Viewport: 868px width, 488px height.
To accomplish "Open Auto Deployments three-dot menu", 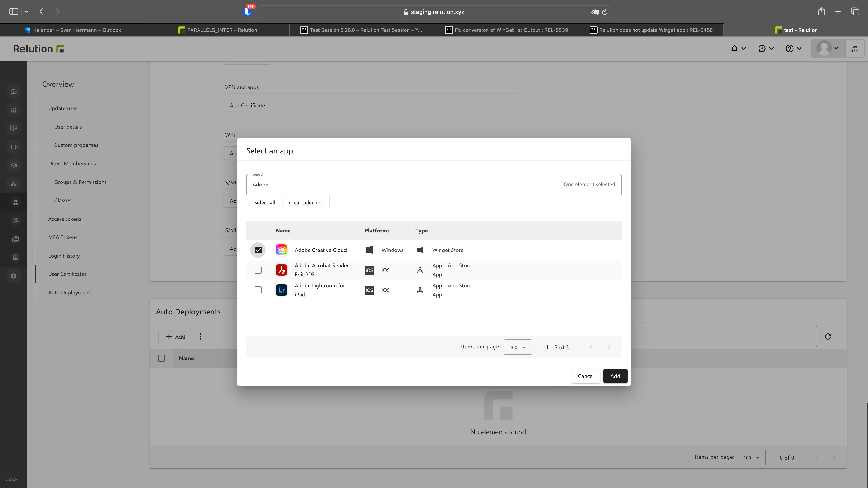I will point(200,336).
